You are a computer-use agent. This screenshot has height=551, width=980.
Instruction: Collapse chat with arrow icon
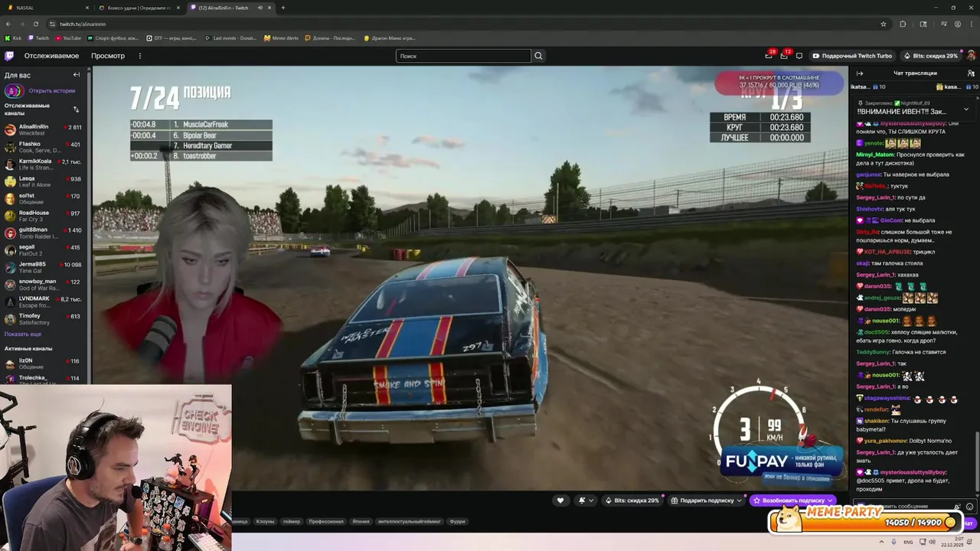[x=859, y=73]
